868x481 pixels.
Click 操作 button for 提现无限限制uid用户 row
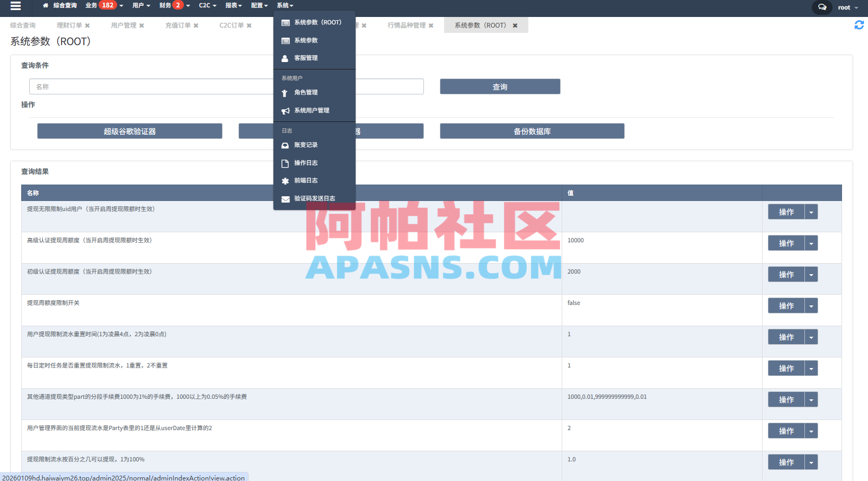tap(786, 212)
